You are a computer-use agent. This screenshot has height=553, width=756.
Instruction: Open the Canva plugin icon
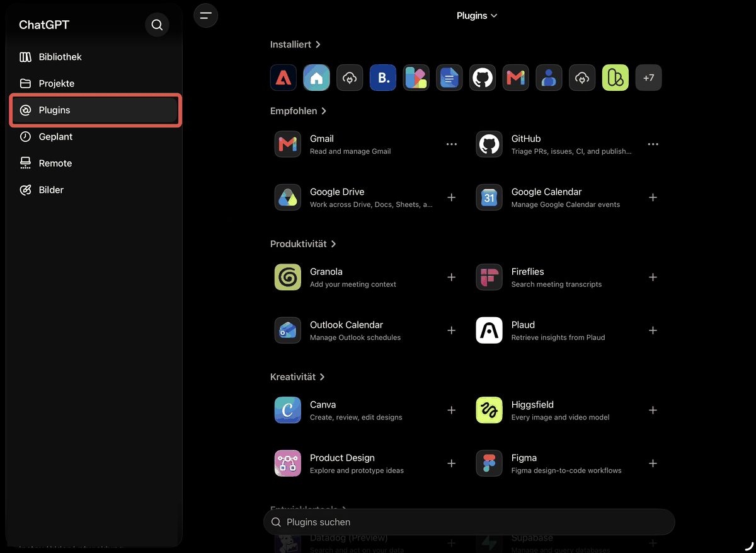coord(288,410)
